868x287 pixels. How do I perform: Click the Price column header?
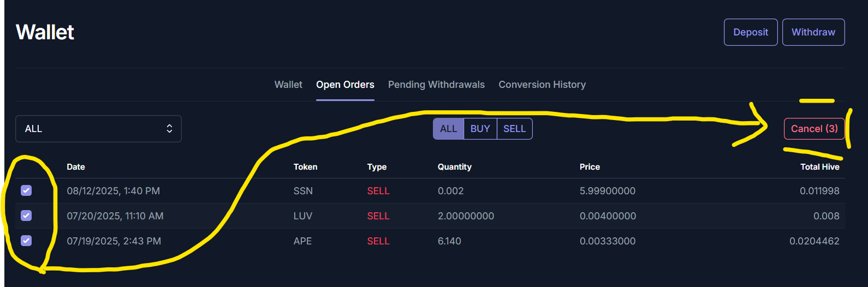pyautogui.click(x=590, y=167)
